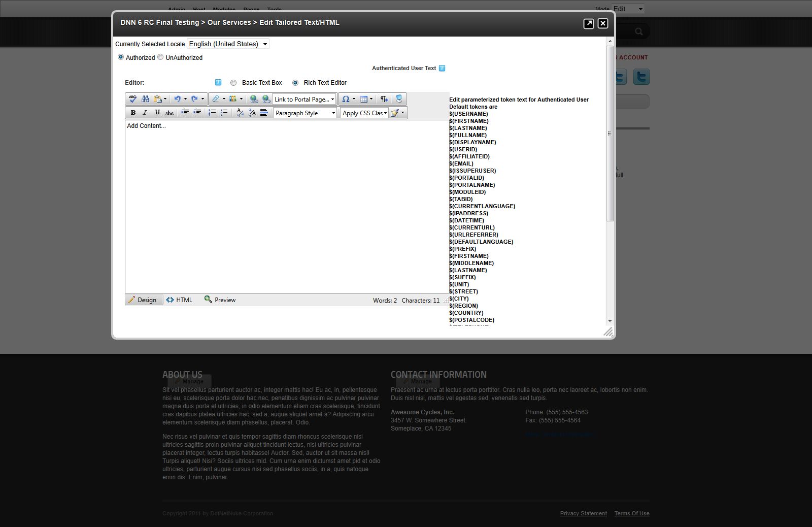This screenshot has height=527, width=812.
Task: Click the scrollbar down arrow in dialog
Action: coord(610,321)
